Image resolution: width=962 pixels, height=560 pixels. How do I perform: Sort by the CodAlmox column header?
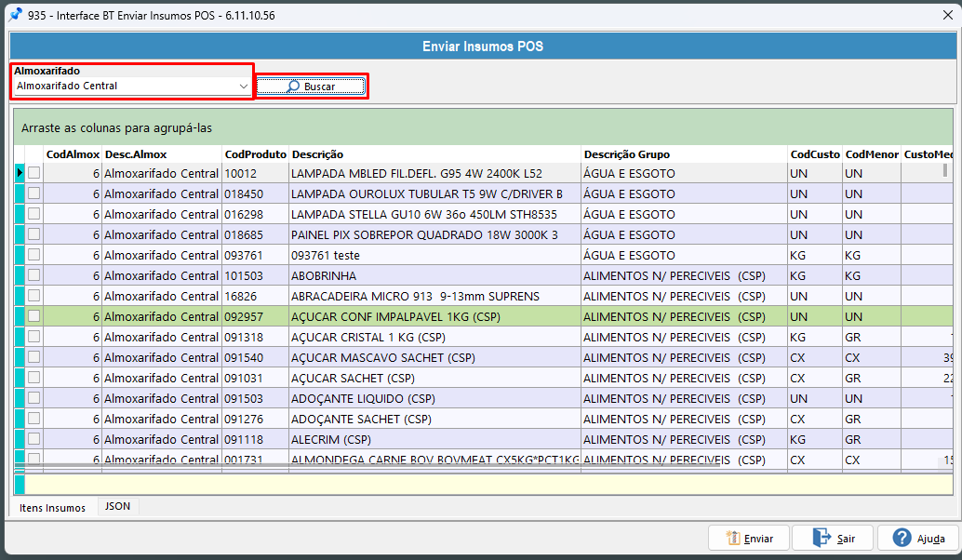tap(73, 154)
